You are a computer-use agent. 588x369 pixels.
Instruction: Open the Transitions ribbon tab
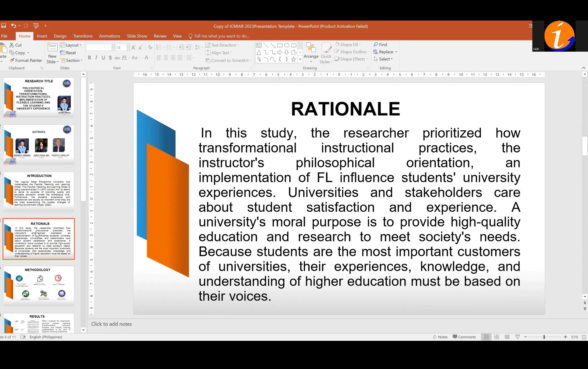[x=83, y=36]
